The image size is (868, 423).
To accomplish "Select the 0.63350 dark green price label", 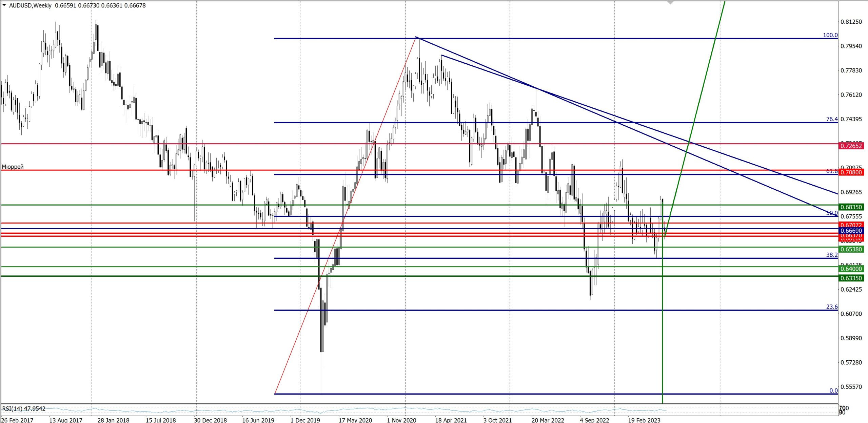I will [x=851, y=278].
